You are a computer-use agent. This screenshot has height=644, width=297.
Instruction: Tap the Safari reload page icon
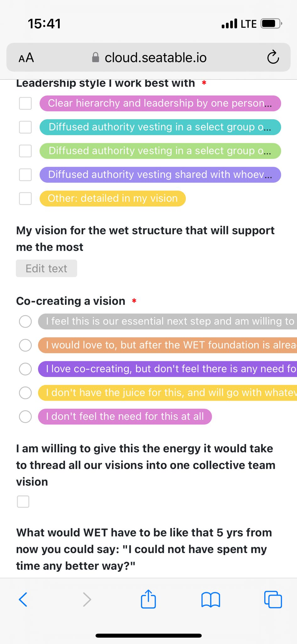tap(273, 58)
